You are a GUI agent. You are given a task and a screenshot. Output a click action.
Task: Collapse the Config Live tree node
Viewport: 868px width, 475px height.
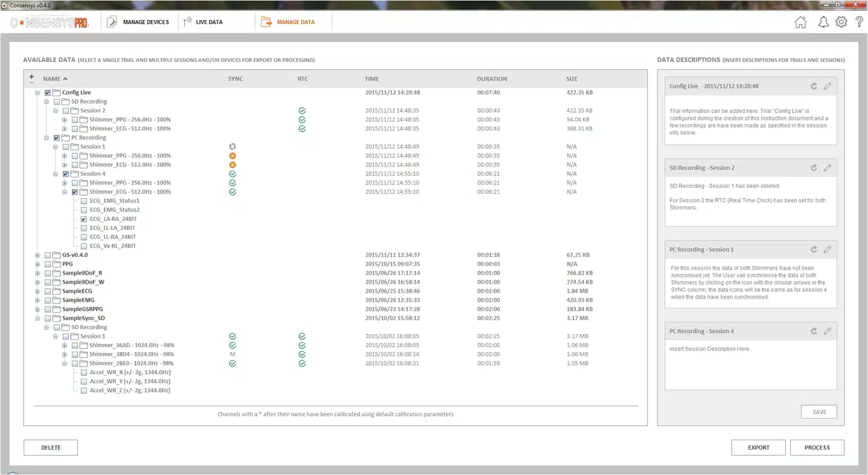[38, 93]
